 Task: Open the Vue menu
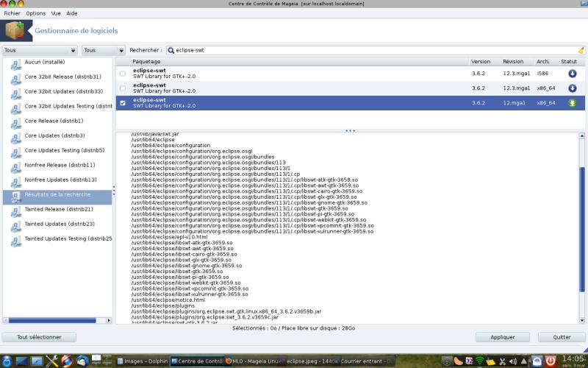[x=56, y=13]
